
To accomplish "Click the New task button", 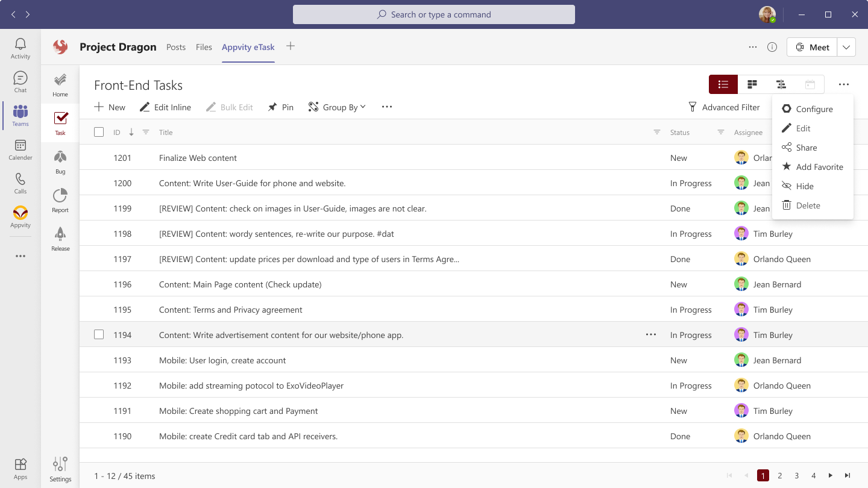I will 110,107.
